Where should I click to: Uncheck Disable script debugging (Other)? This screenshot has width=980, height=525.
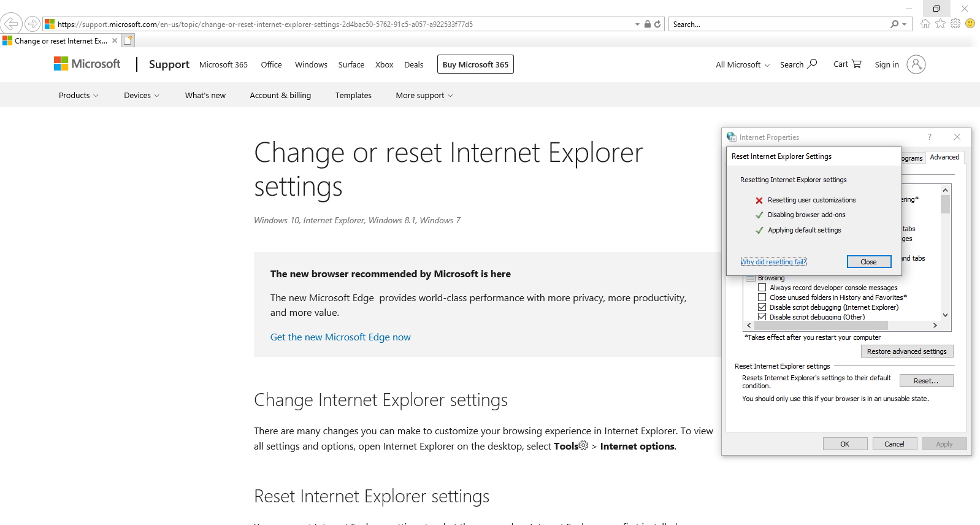coord(762,316)
